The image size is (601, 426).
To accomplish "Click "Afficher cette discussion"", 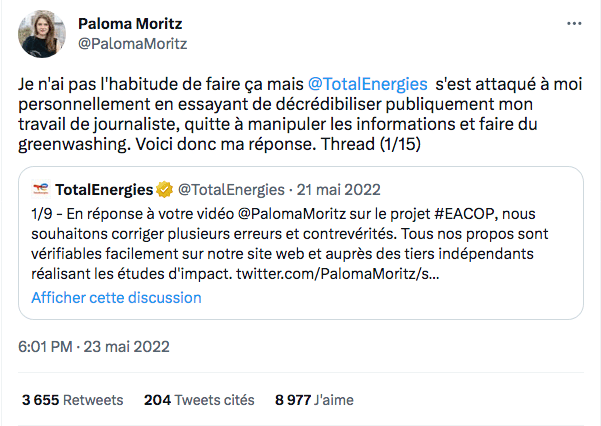I will 116,297.
